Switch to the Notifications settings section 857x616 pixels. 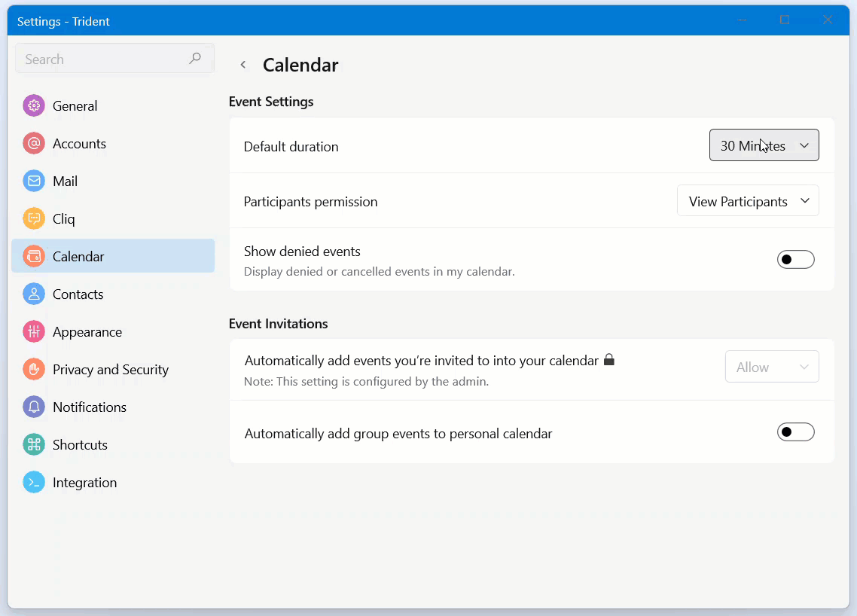tap(89, 407)
